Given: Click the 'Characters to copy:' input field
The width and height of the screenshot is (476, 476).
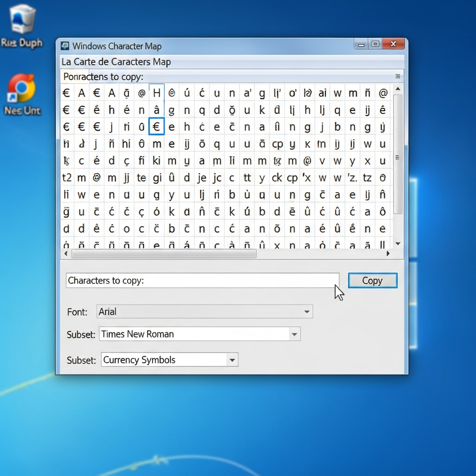Looking at the screenshot, I should click(x=203, y=280).
